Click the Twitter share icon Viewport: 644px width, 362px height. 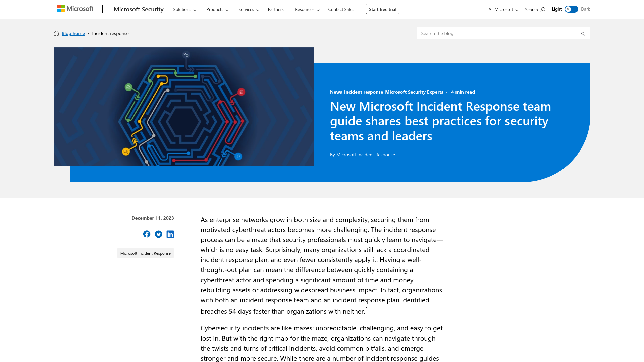158,234
